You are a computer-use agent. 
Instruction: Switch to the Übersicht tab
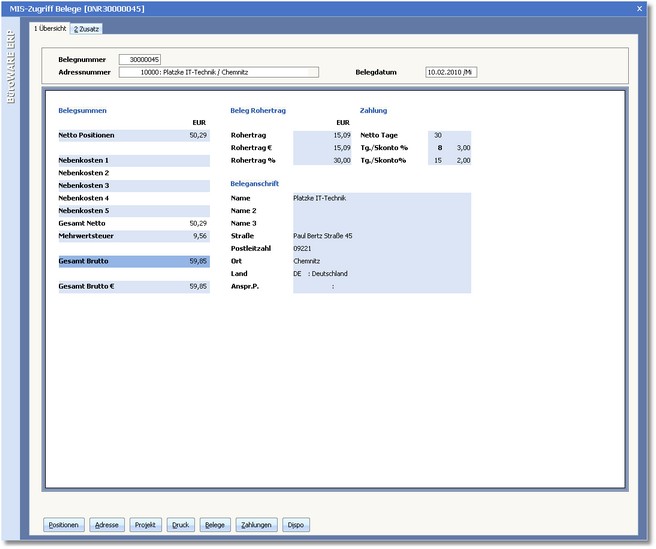coord(50,28)
